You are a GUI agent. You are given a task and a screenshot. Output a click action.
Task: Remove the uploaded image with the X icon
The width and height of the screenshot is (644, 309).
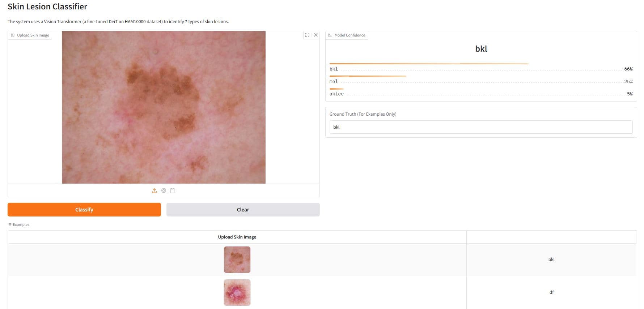(315, 35)
